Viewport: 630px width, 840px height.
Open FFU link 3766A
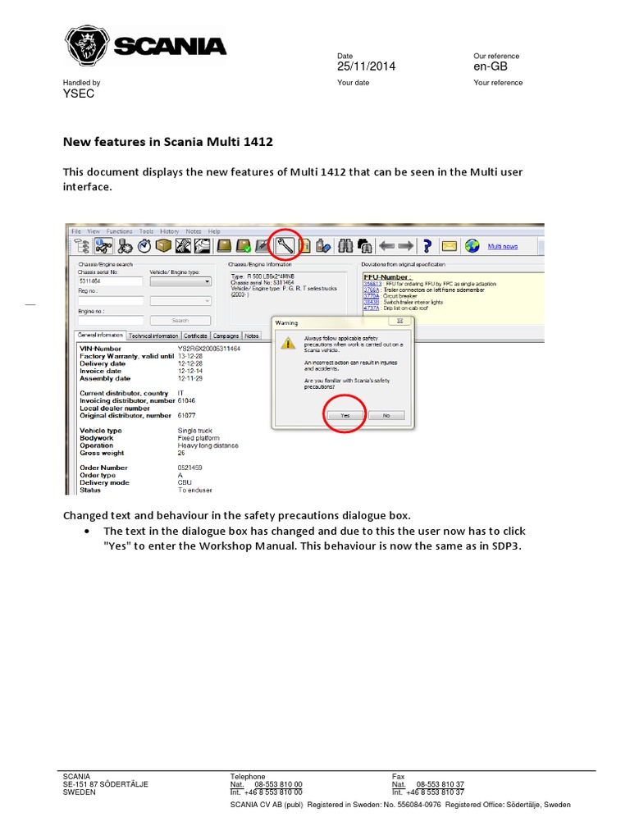372,290
